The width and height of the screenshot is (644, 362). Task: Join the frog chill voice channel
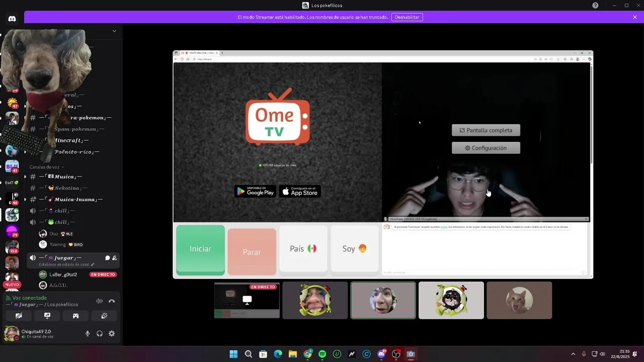pyautogui.click(x=73, y=222)
